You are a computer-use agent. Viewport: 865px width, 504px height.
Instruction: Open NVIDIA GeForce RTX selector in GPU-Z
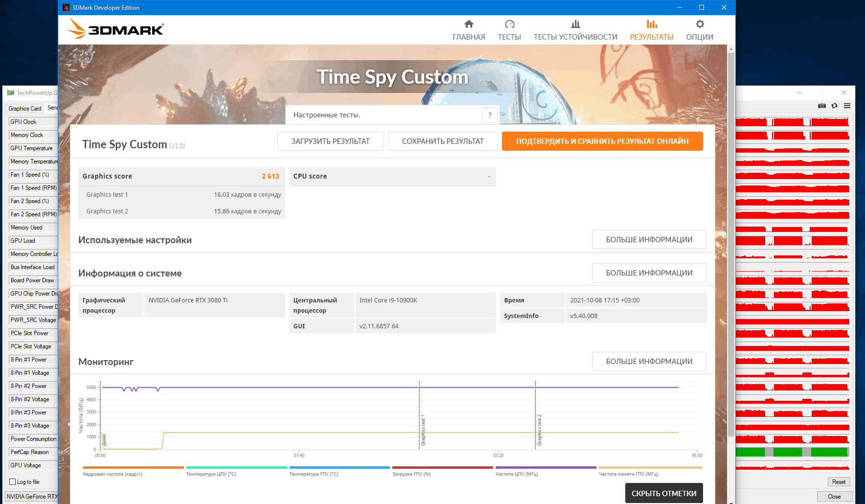tap(32, 496)
